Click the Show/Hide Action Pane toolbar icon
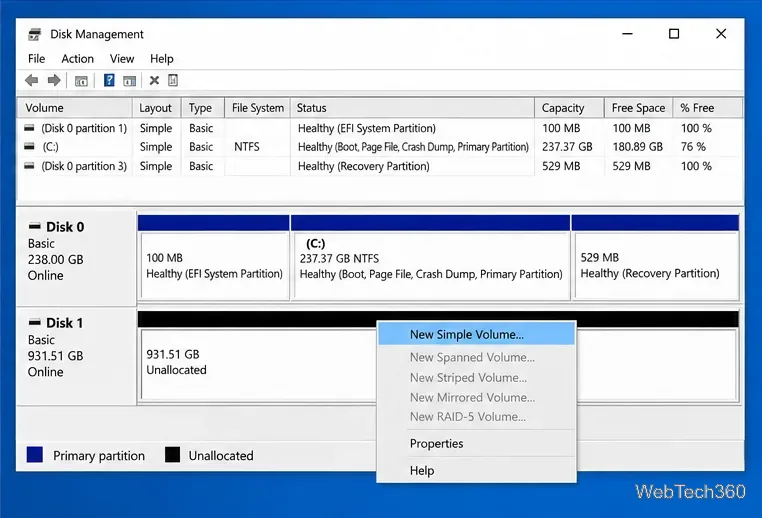 click(129, 81)
